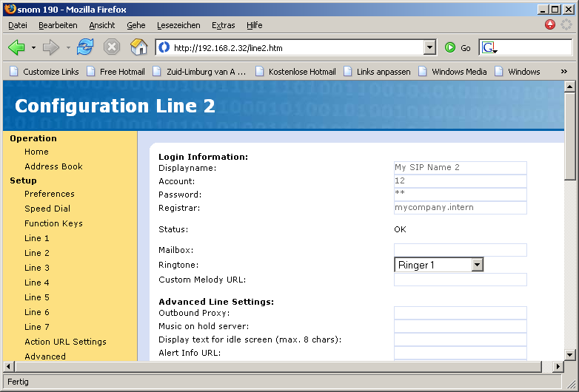579x392 pixels.
Task: Go to Function Keys settings page
Action: (53, 223)
